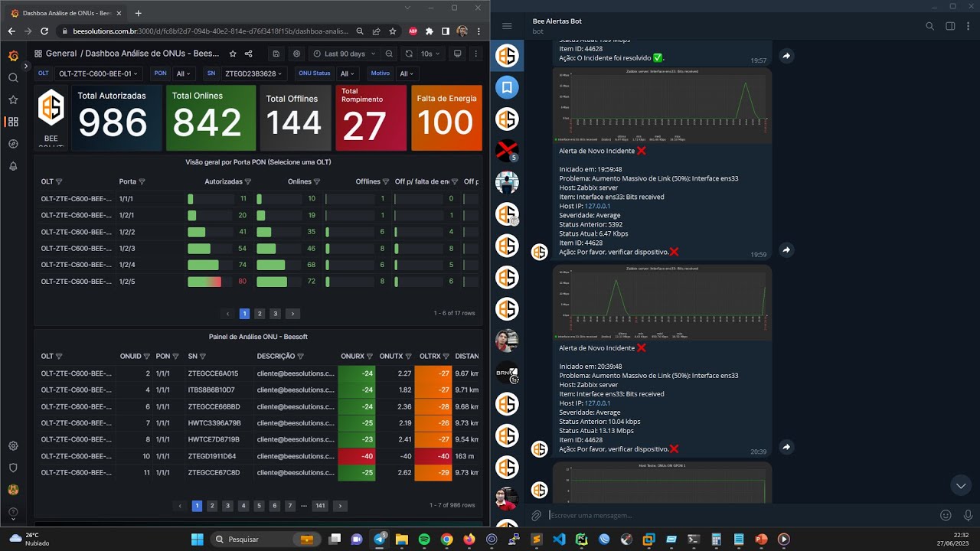Go to page 2 of the PON table
Screen dimensions: 980x551
(260, 314)
